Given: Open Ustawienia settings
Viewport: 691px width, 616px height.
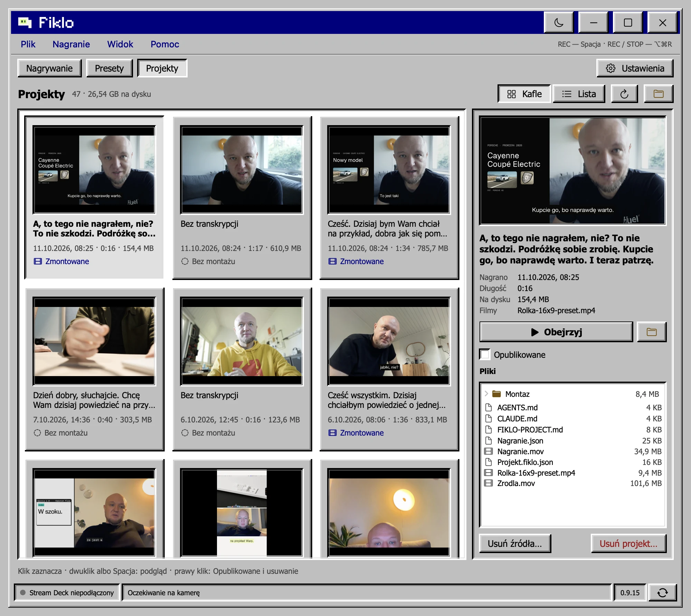Looking at the screenshot, I should click(635, 68).
